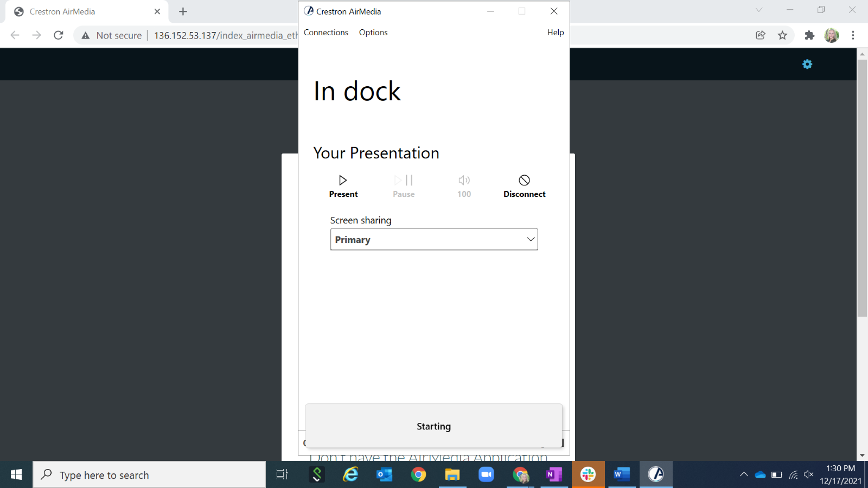868x488 pixels.
Task: Open File Explorer from the taskbar
Action: pyautogui.click(x=452, y=475)
